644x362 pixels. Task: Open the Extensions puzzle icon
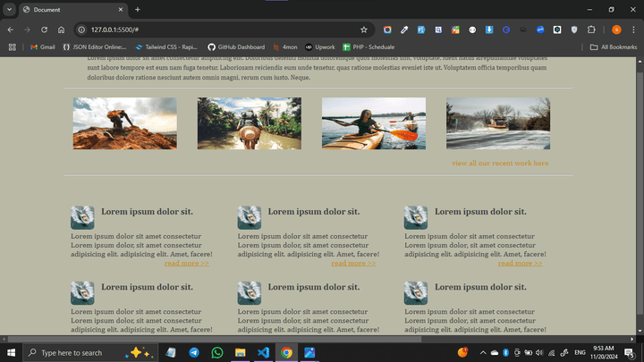click(591, 29)
